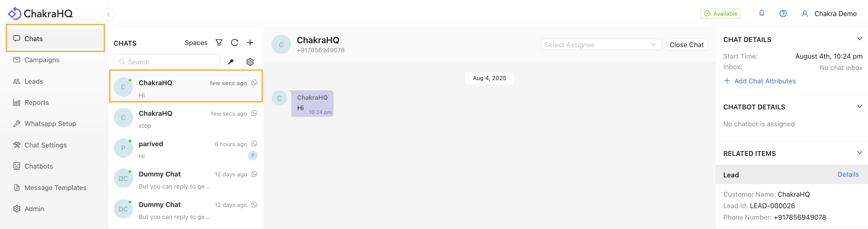Click the Chat Settings tools icon
The width and height of the screenshot is (868, 229).
tap(17, 145)
